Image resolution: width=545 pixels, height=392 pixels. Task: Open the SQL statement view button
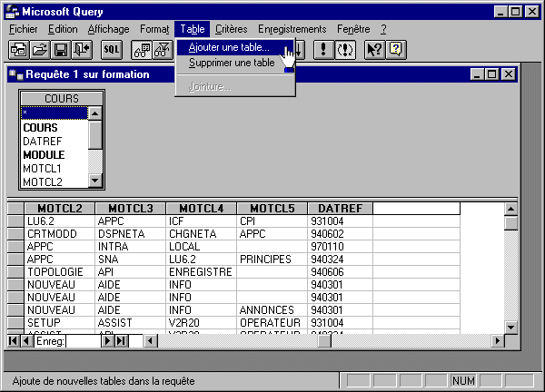(112, 50)
